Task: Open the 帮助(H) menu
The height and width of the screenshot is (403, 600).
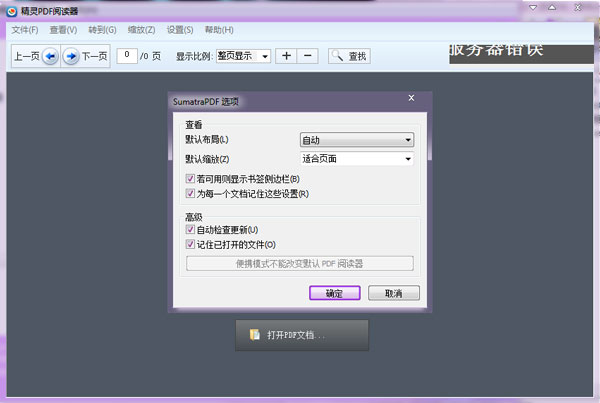Action: pos(219,30)
